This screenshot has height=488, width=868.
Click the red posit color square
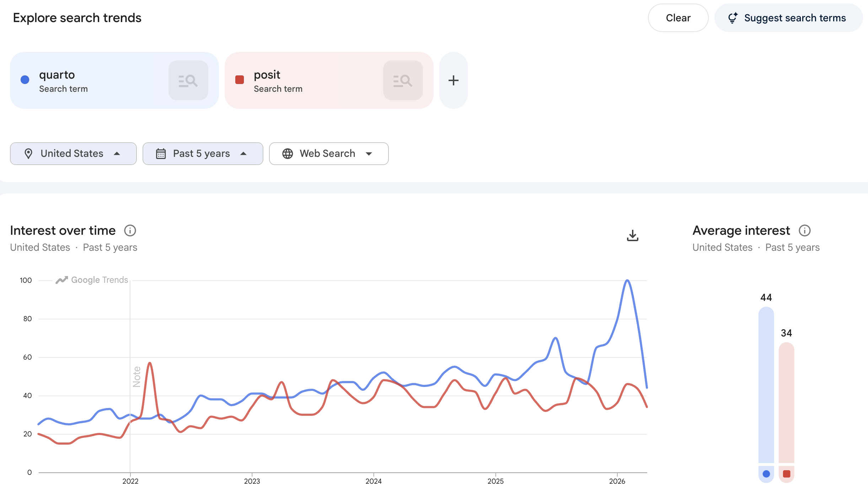(x=240, y=80)
